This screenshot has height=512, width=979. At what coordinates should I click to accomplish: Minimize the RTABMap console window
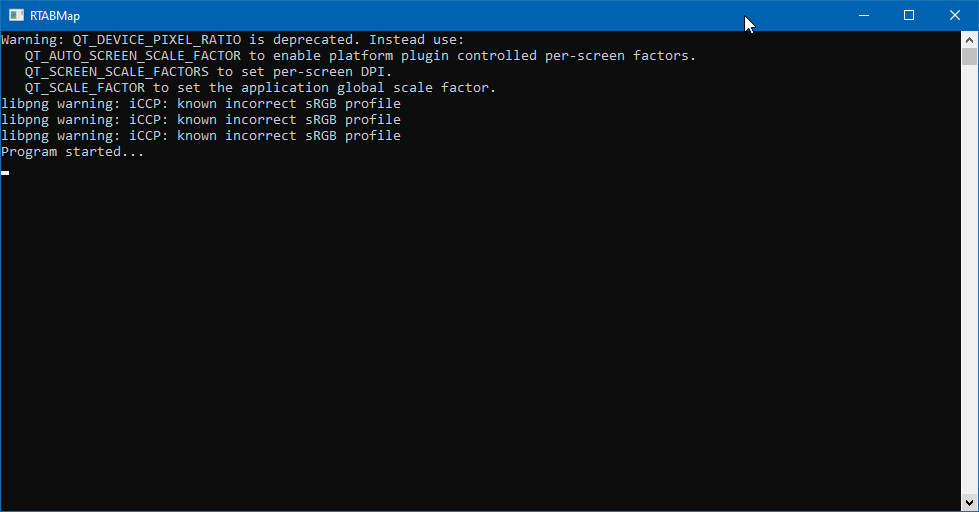pos(863,15)
